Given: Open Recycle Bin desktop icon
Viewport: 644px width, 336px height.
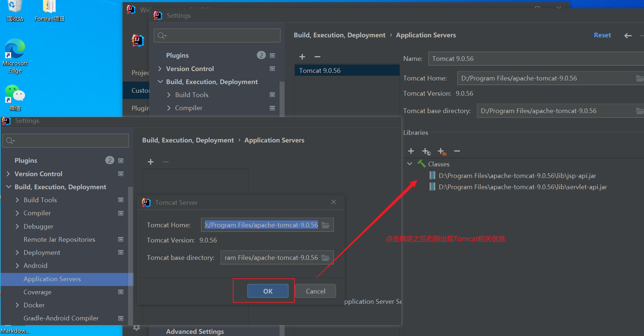Looking at the screenshot, I should coord(15,11).
